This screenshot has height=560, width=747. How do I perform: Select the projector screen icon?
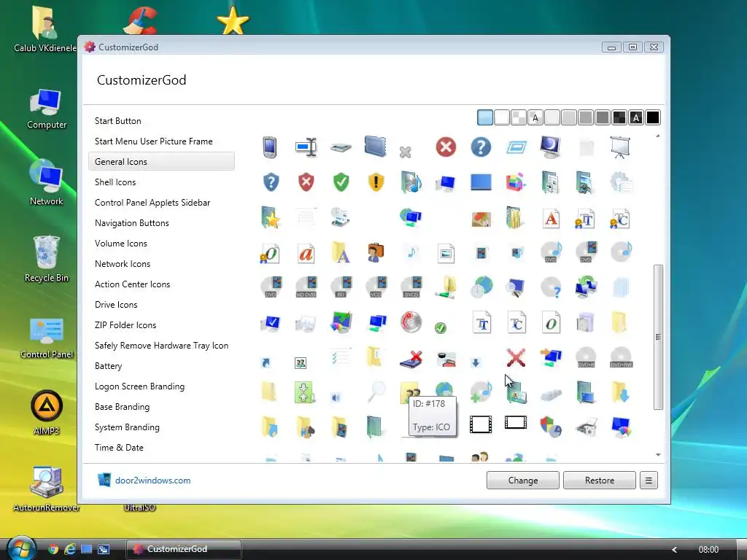(x=620, y=147)
